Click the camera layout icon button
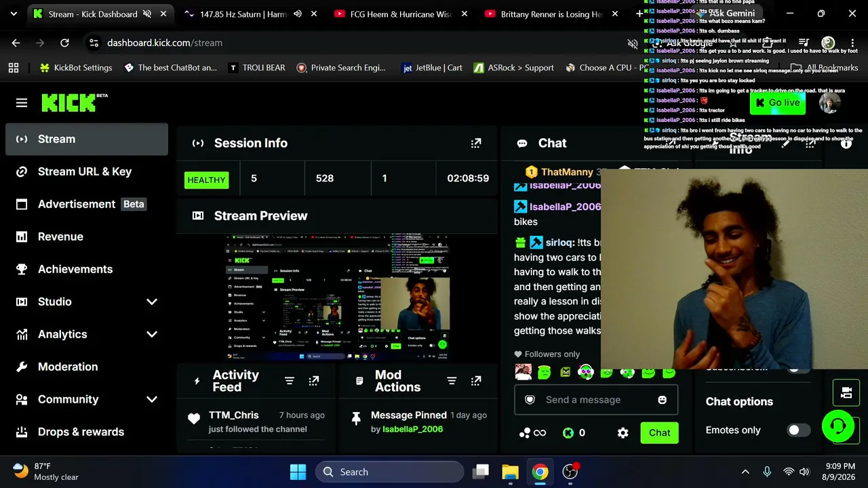Screen dimensions: 868x488 846,392
